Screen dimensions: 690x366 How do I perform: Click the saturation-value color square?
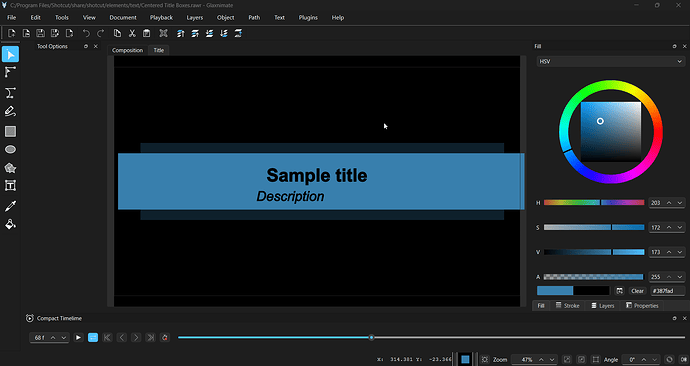point(611,132)
